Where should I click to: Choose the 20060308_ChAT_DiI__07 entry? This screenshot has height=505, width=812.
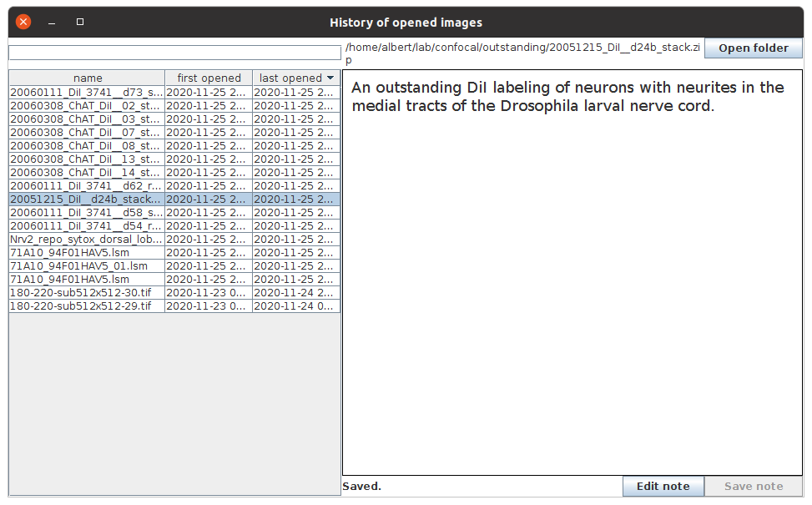[x=87, y=133]
